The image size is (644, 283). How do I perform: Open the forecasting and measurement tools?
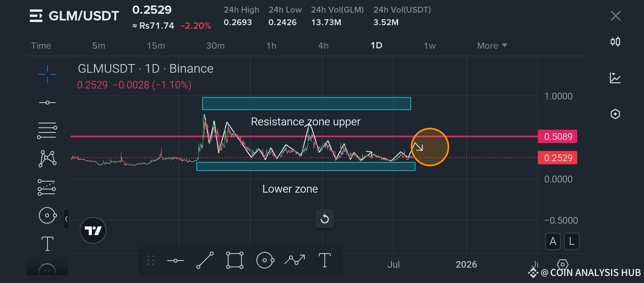click(x=47, y=187)
